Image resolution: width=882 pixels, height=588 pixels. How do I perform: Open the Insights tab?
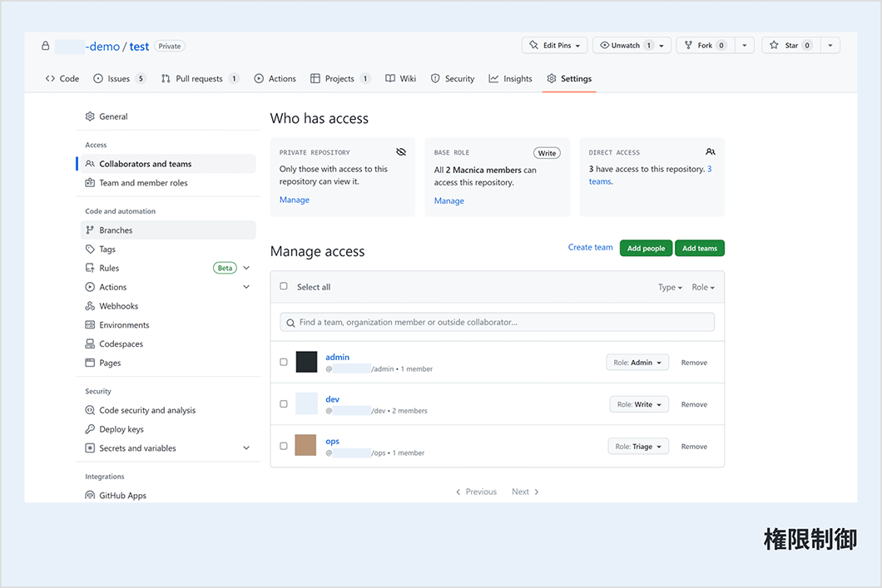coord(510,79)
